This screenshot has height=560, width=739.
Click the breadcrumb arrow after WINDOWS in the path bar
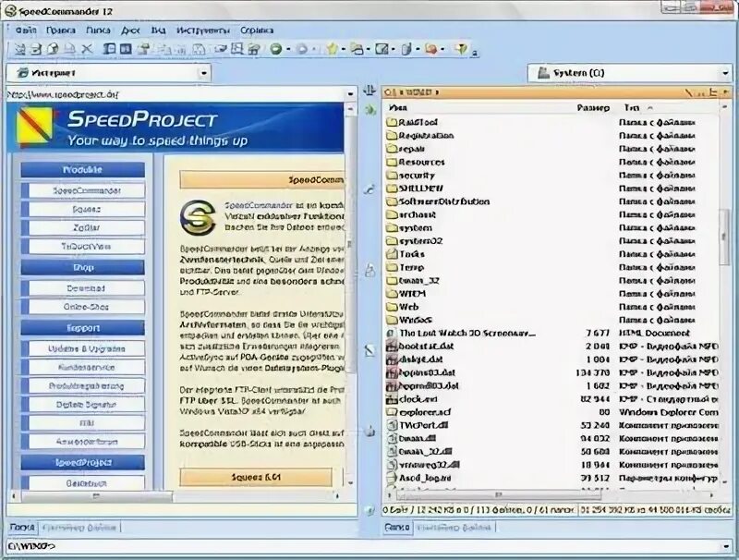(437, 92)
